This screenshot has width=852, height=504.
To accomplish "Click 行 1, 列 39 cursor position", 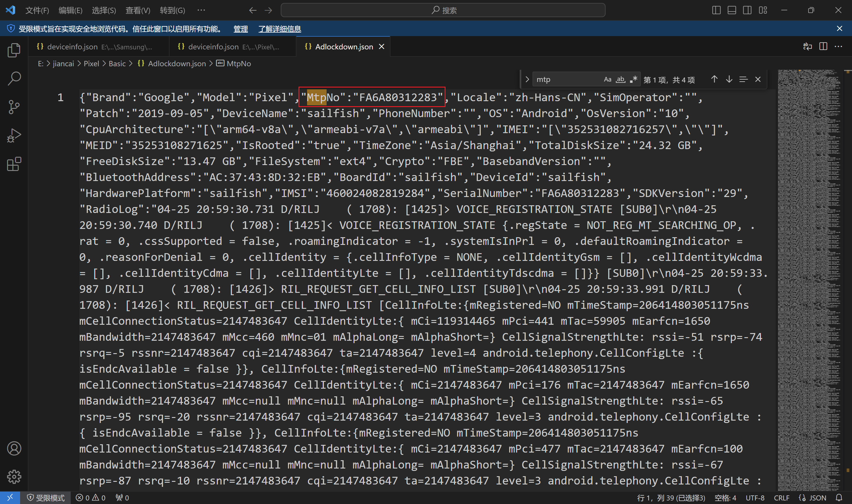I will click(671, 497).
